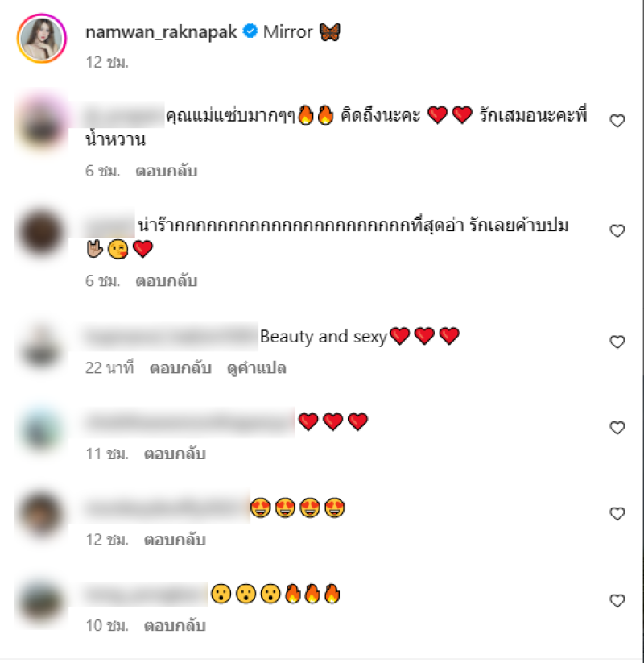Like the three red hearts comment
The height and width of the screenshot is (663, 644).
(617, 428)
